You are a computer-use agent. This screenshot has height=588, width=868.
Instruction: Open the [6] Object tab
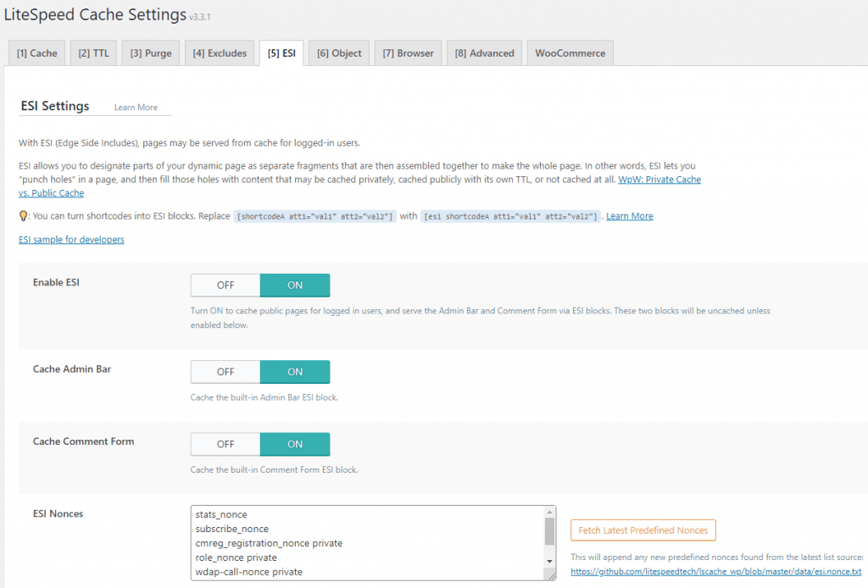[x=339, y=53]
